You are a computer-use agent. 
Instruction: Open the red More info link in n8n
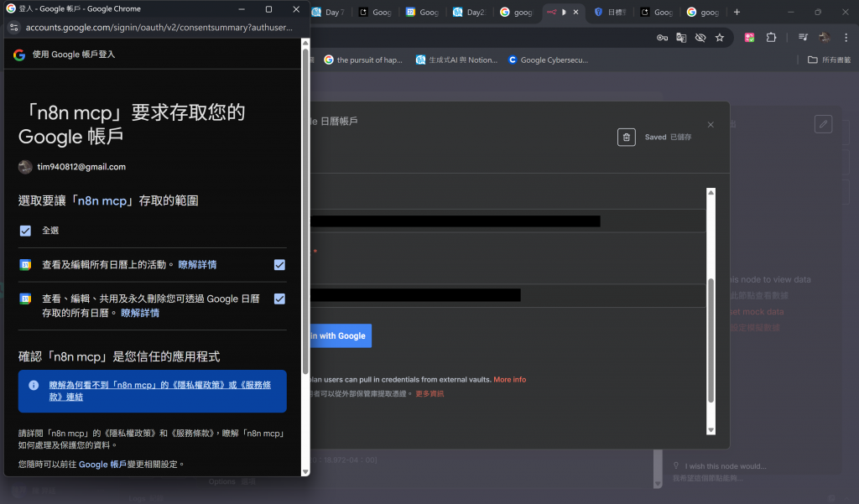(509, 380)
